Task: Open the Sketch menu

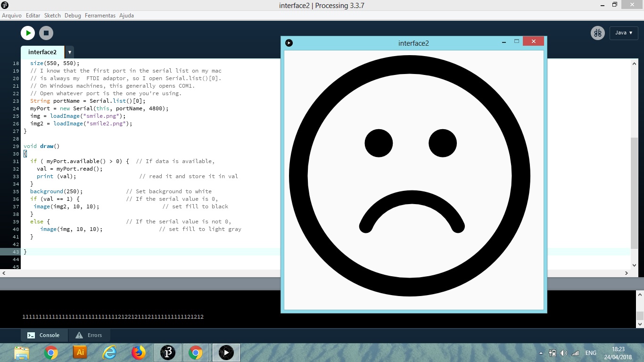Action: pyautogui.click(x=52, y=16)
